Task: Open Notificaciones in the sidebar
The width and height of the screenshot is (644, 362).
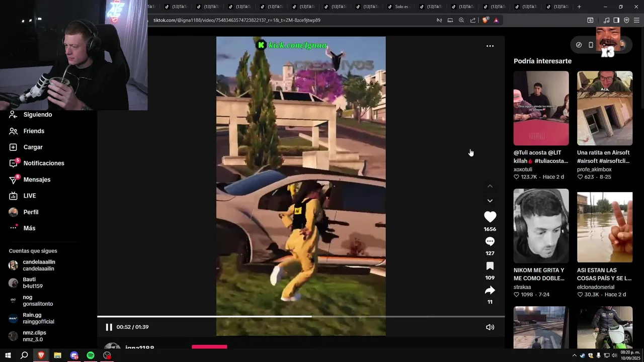Action: tap(44, 163)
